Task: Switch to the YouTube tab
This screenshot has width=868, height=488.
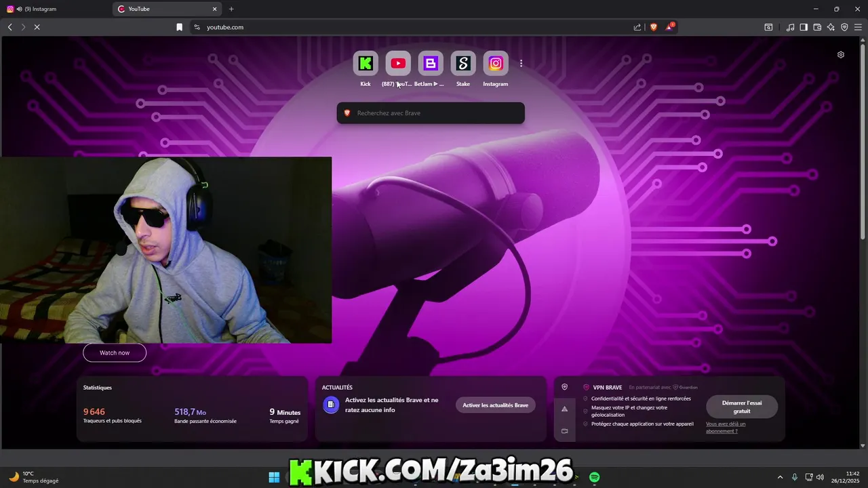Action: click(167, 9)
